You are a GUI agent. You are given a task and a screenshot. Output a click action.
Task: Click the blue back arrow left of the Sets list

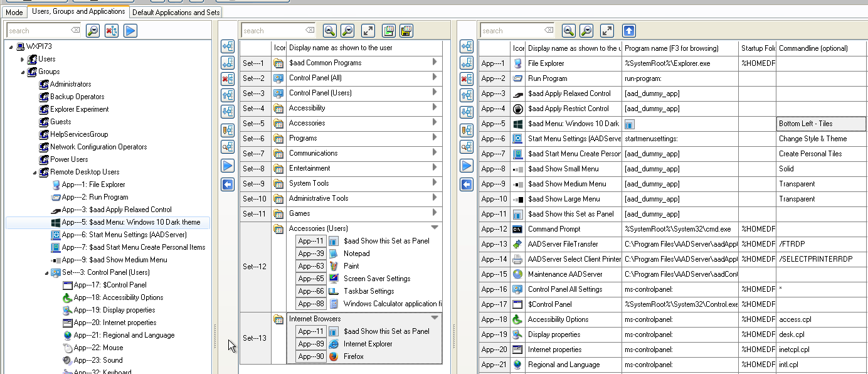coord(228,184)
